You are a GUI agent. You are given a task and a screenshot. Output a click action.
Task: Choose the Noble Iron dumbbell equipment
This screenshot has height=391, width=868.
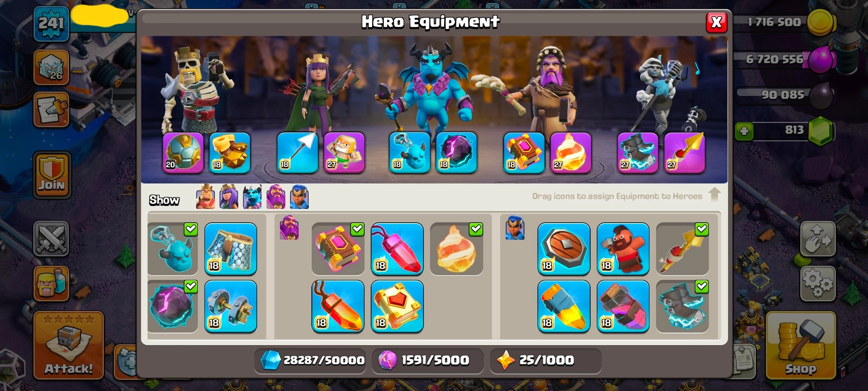(x=231, y=306)
